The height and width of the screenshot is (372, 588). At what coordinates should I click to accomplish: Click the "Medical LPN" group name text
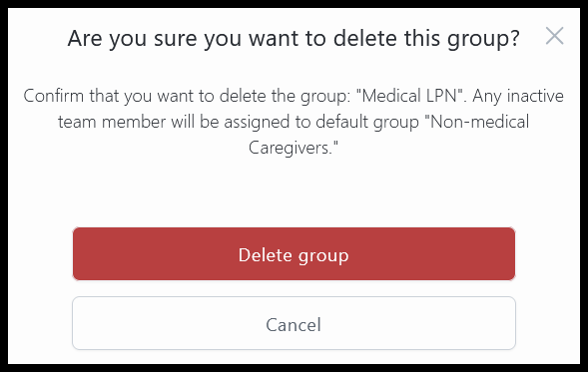(x=408, y=96)
